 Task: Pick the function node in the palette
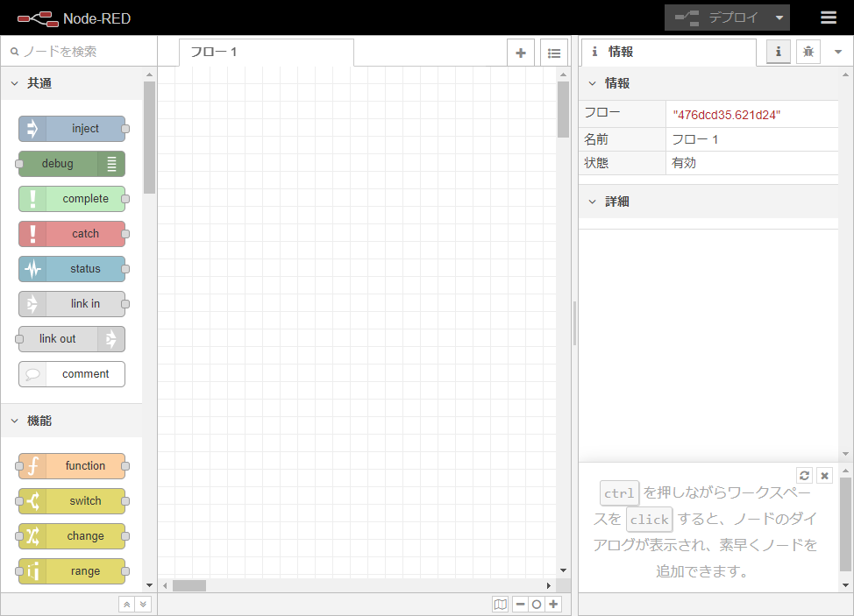click(x=71, y=465)
